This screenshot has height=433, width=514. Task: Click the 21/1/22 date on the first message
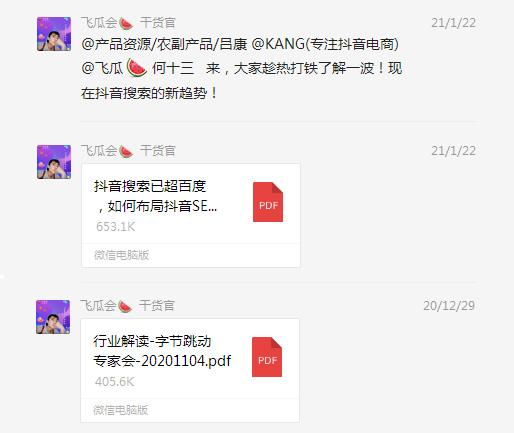click(453, 23)
